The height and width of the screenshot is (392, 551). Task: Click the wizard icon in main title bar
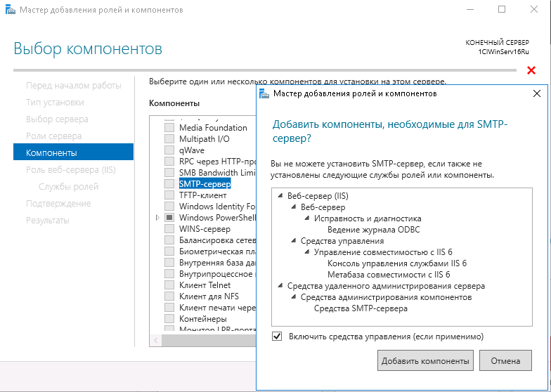coord(11,10)
